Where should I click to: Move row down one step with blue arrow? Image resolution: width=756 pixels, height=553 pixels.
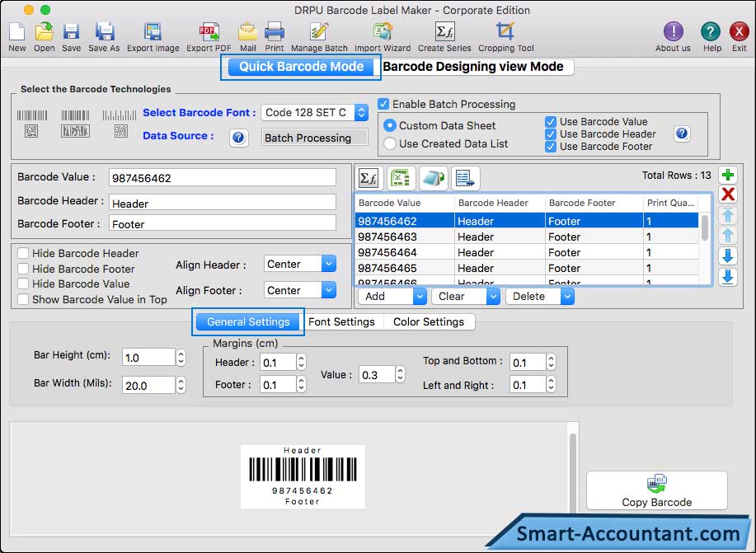tap(728, 255)
